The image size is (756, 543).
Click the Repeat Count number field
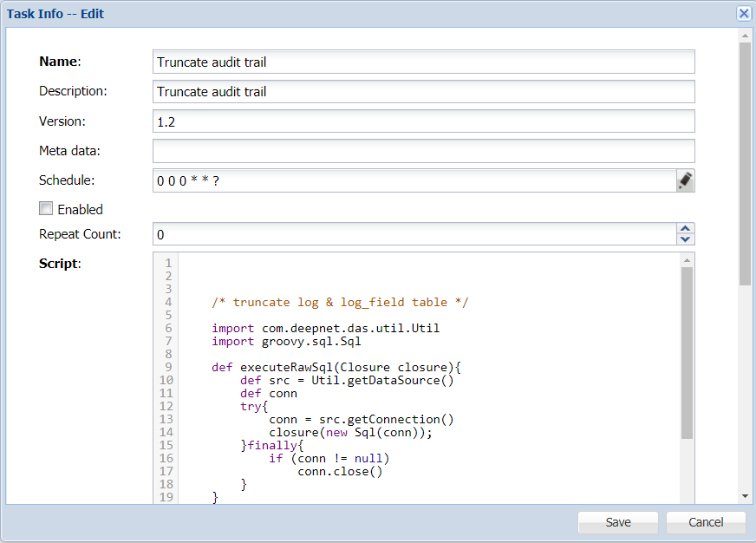[413, 234]
